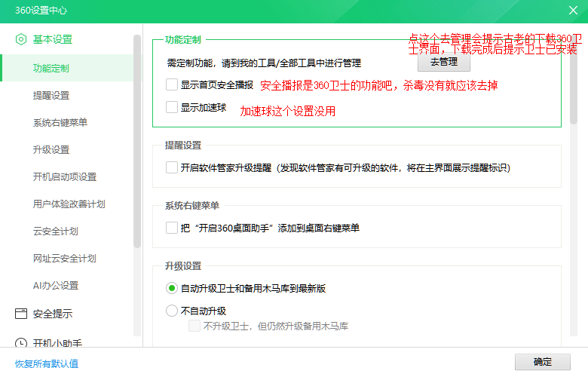Click the 升级设置 group heading in main panel
This screenshot has height=377, width=588.
183,266
